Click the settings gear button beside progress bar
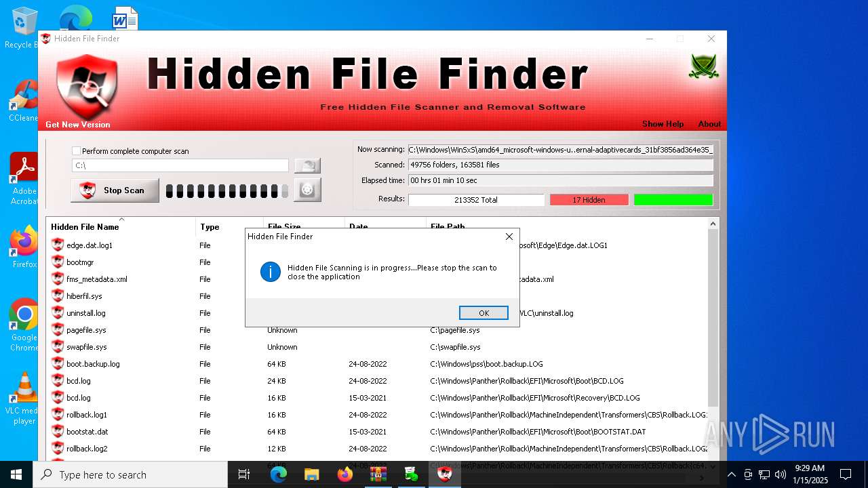The image size is (868, 488). [307, 190]
